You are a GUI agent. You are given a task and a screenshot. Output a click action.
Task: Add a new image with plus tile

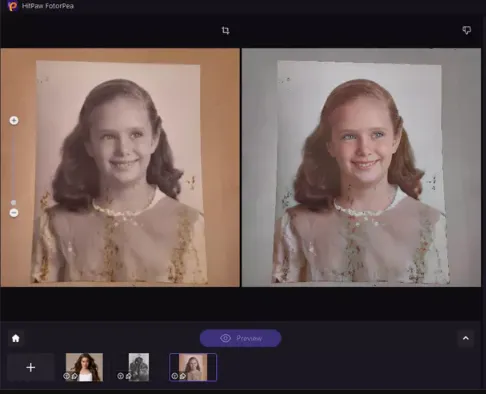click(x=31, y=367)
